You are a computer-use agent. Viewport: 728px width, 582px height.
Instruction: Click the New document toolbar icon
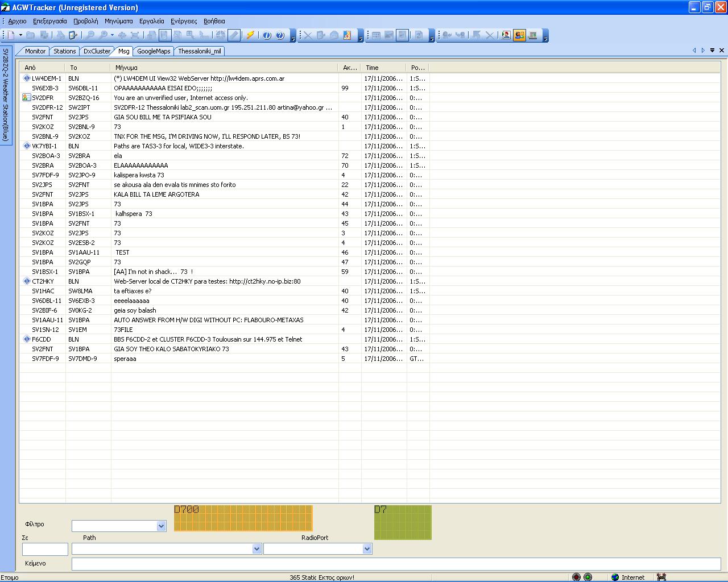pyautogui.click(x=11, y=35)
